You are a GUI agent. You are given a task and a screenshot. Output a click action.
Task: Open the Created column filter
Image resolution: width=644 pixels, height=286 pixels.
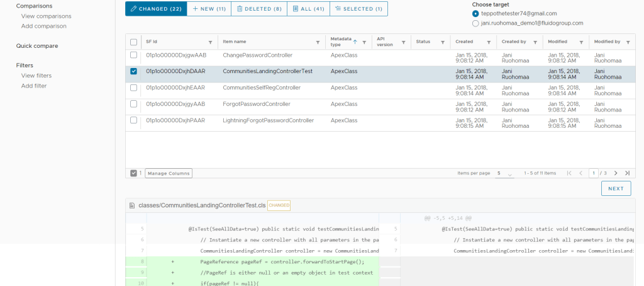(489, 42)
